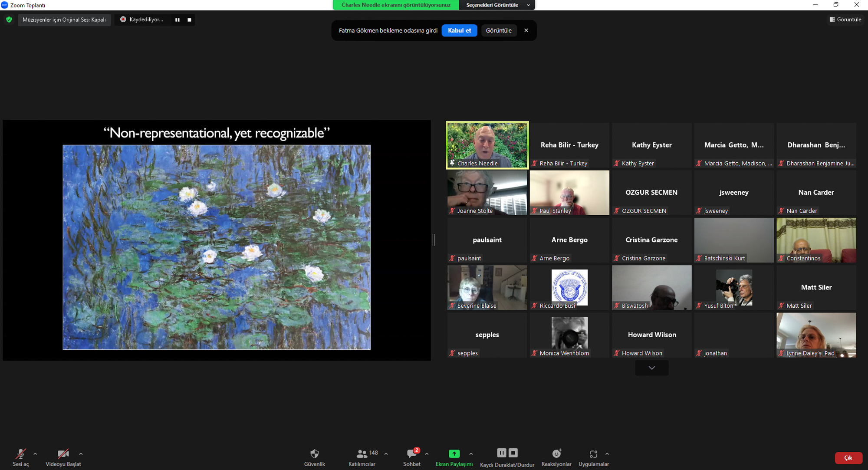Dismiss the waiting room notification
This screenshot has width=868, height=470.
[526, 30]
